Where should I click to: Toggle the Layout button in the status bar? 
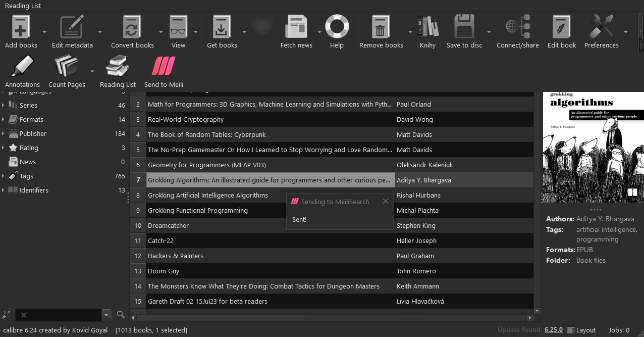(x=581, y=330)
